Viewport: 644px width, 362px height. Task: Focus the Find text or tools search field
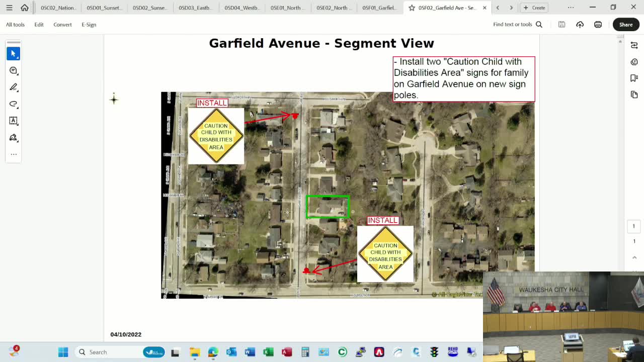point(514,24)
